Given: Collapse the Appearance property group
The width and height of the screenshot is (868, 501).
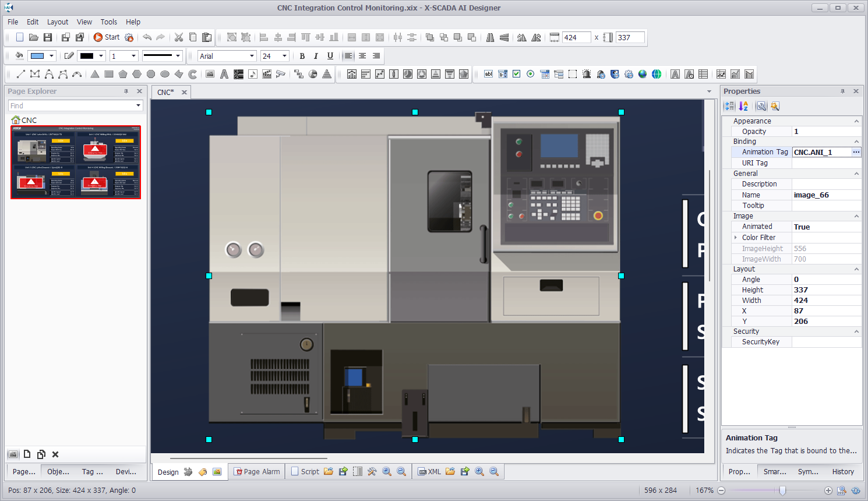Looking at the screenshot, I should point(856,121).
